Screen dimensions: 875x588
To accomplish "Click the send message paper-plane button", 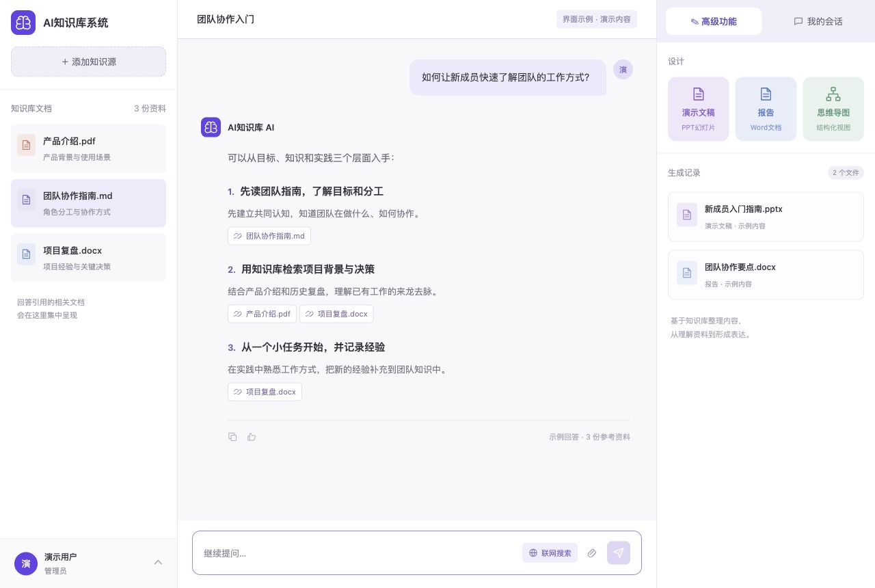I will (x=619, y=553).
